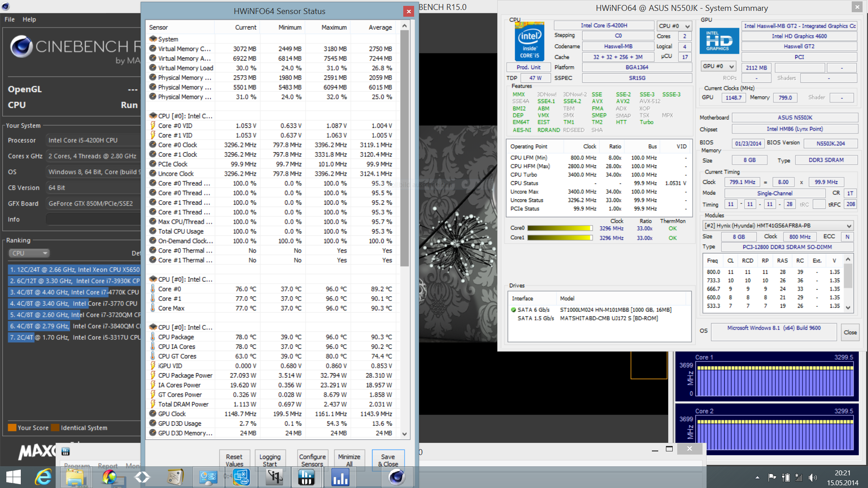Click the sensor list vertical scrollbar
Viewport: 868px width, 488px height.
click(x=405, y=149)
